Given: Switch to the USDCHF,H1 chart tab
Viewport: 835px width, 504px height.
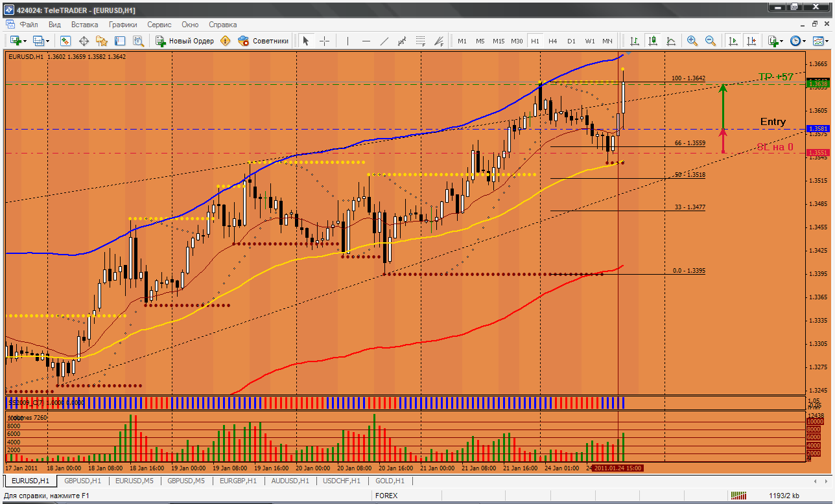Looking at the screenshot, I should pyautogui.click(x=342, y=481).
